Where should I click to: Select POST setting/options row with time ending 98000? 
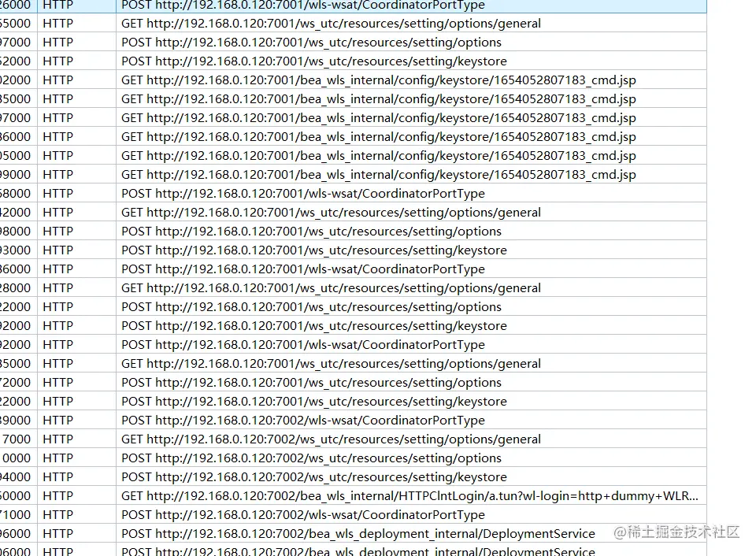pyautogui.click(x=353, y=232)
